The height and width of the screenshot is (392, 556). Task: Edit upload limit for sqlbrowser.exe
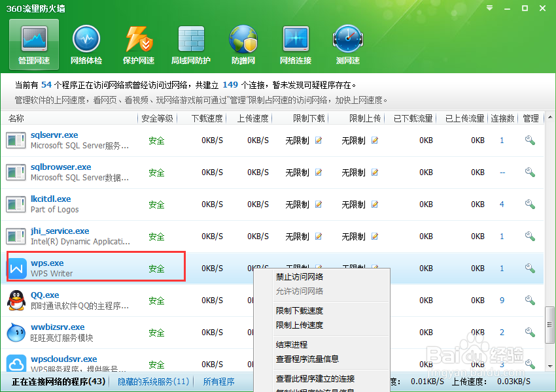tap(374, 172)
